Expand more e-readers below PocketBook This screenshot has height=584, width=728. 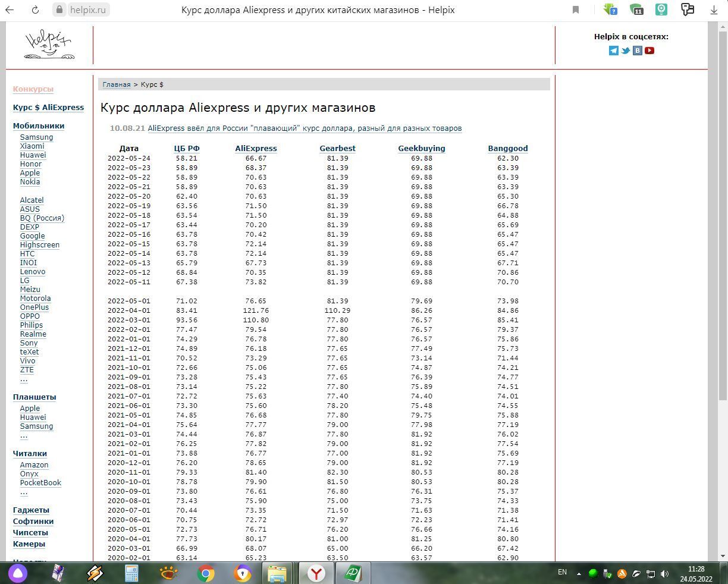tap(24, 492)
